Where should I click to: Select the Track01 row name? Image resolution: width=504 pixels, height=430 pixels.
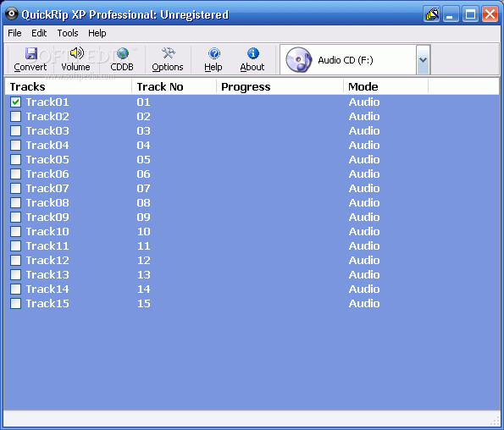[47, 102]
